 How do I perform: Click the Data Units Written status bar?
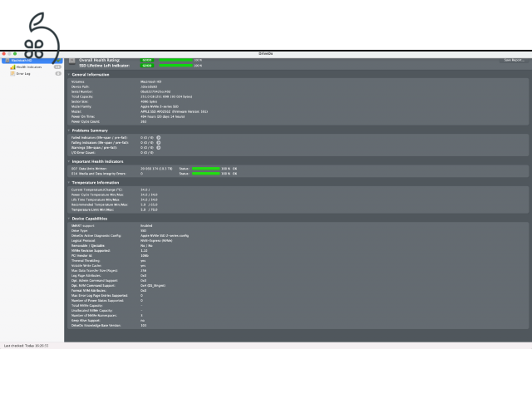point(206,169)
